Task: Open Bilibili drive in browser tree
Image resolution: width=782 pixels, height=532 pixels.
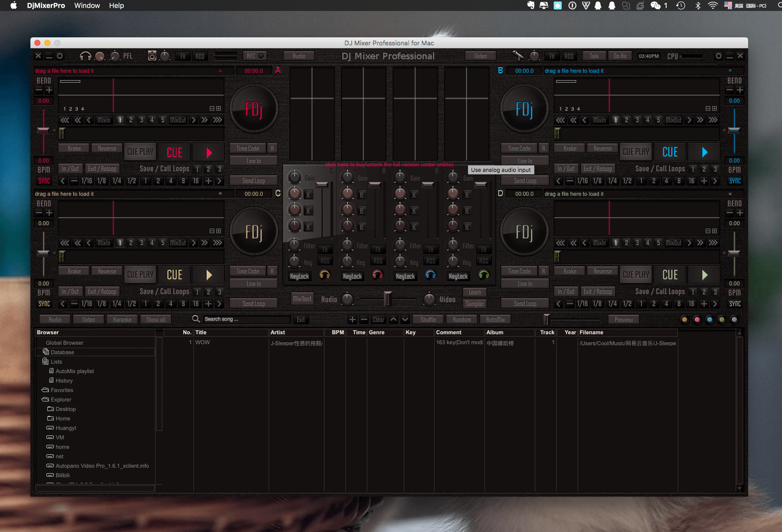Action: point(58,475)
